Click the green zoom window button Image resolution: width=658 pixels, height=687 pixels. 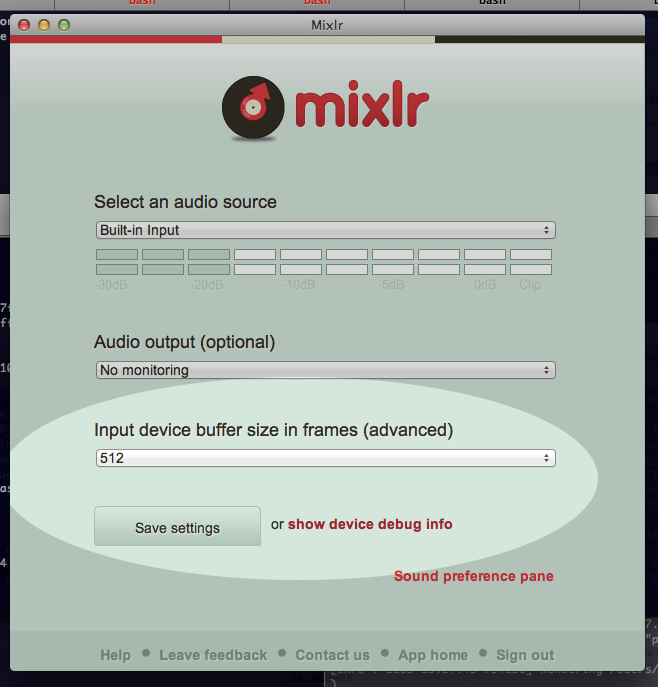point(64,25)
